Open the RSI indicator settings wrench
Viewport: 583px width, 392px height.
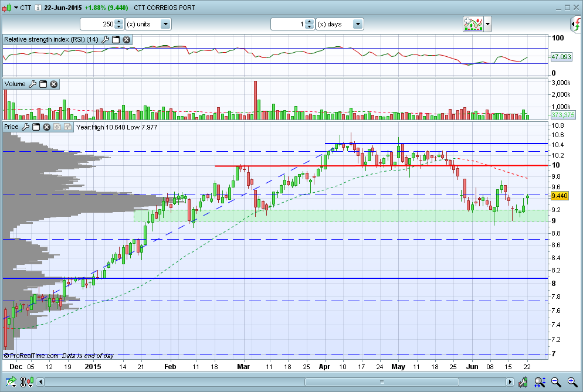point(106,40)
